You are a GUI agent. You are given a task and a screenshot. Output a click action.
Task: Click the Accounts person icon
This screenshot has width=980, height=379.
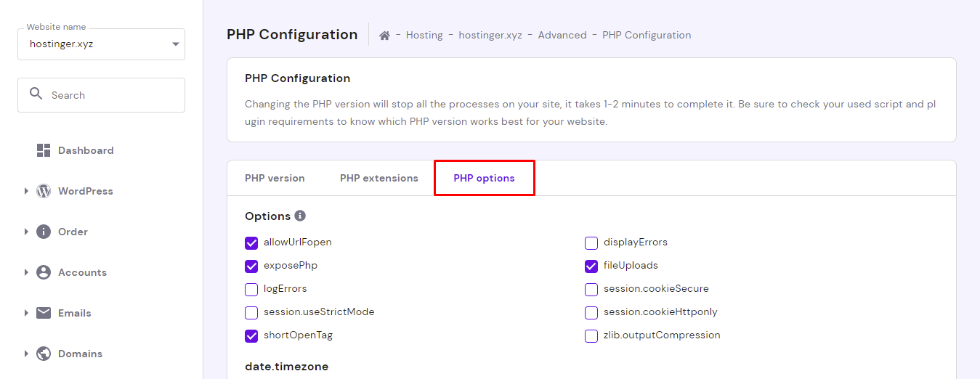coord(44,272)
